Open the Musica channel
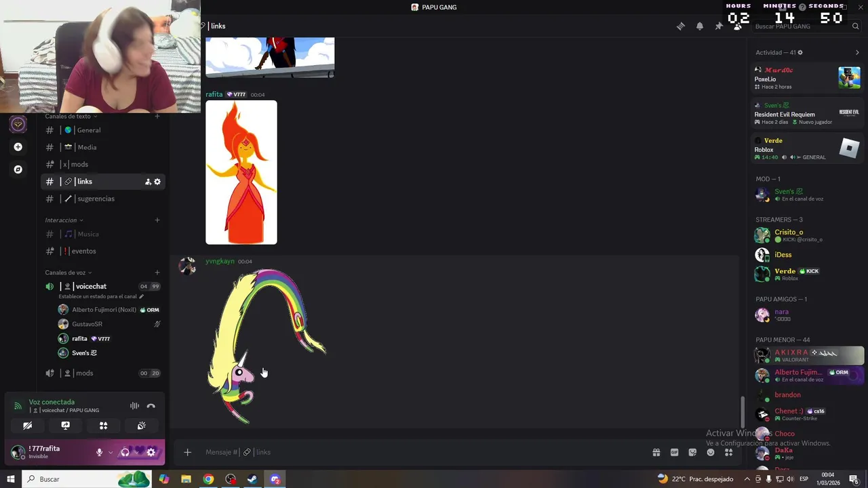Screen dimensions: 868x488 coord(103,234)
